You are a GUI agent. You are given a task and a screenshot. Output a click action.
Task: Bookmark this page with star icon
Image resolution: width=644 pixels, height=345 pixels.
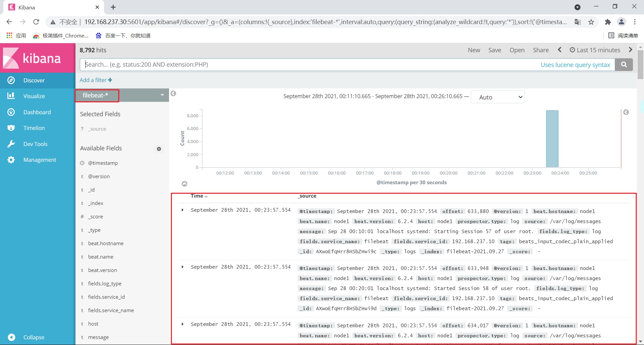pyautogui.click(x=591, y=22)
